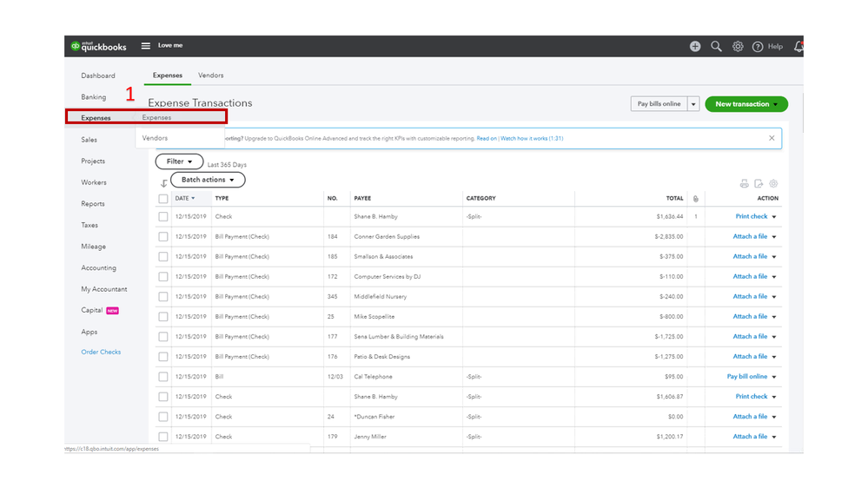
Task: Click Read on link in banner
Action: 487,138
